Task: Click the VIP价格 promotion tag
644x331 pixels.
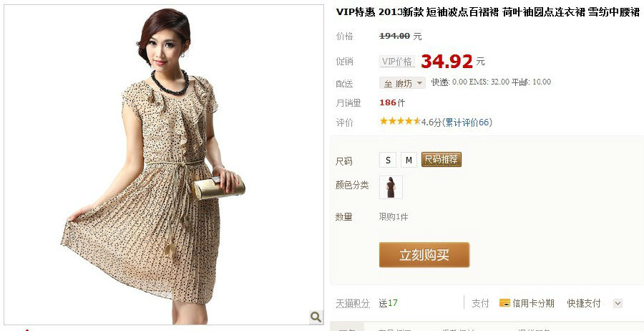Action: [396, 62]
